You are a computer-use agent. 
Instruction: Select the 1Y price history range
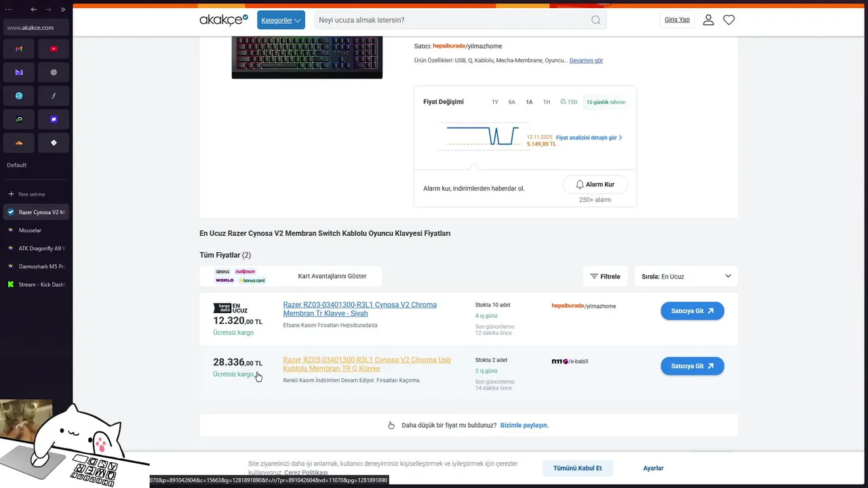pos(495,102)
